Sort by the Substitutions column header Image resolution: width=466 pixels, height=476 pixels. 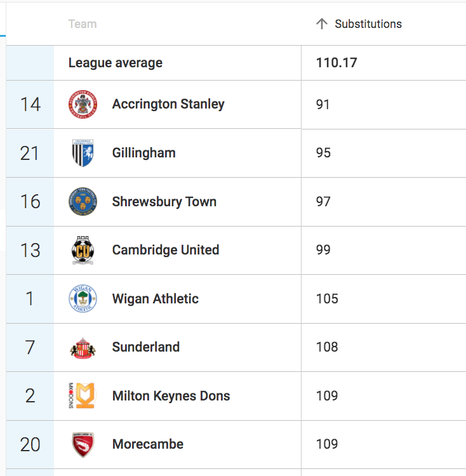368,24
